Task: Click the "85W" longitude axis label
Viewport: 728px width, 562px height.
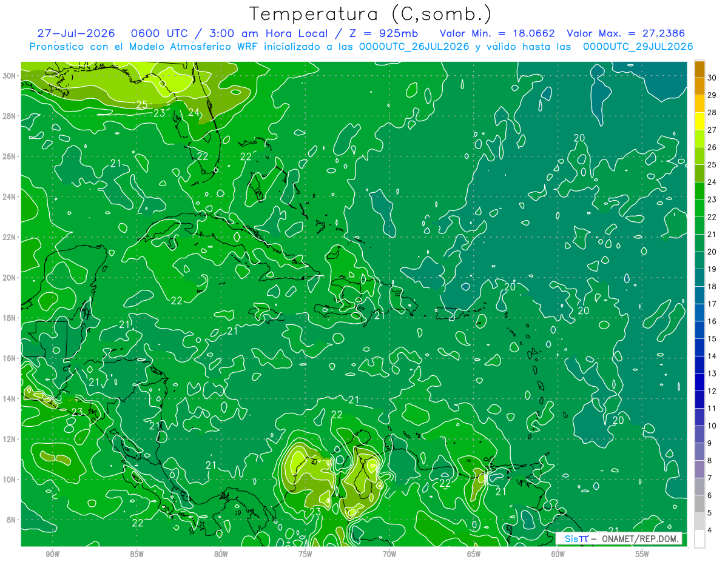Action: point(136,554)
